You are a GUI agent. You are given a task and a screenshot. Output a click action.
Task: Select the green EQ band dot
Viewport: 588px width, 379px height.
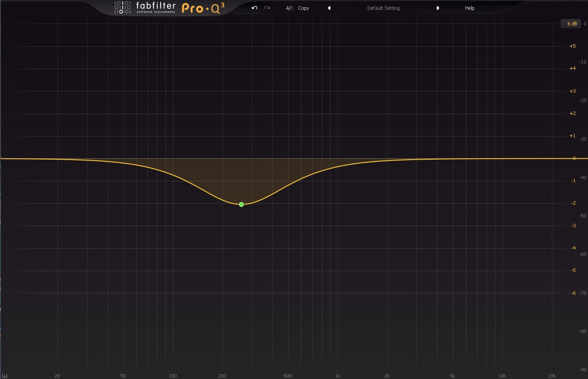(241, 204)
